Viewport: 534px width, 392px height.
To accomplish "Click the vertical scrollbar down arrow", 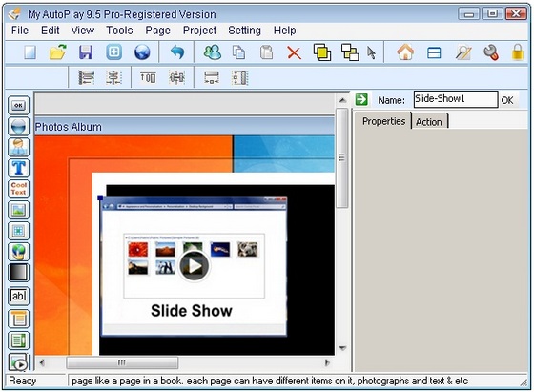I will (342, 348).
